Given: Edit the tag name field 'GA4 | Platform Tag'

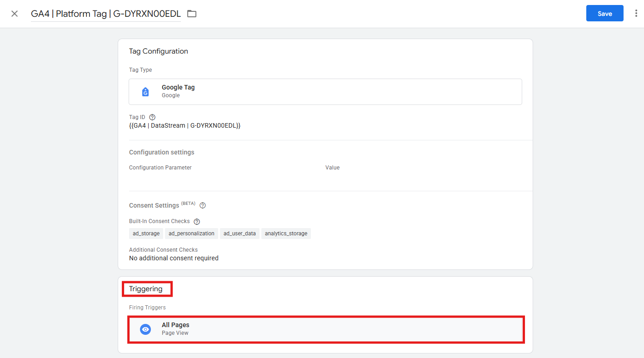Looking at the screenshot, I should 106,14.
